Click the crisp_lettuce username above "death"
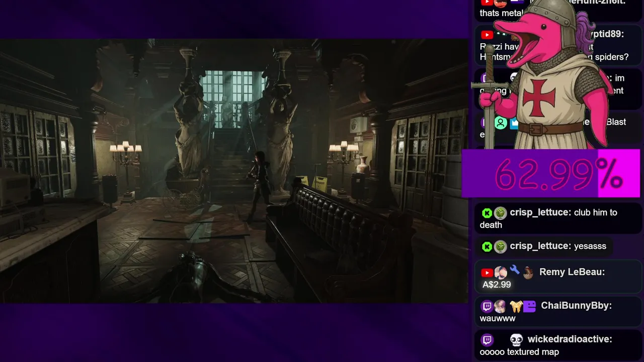The width and height of the screenshot is (644, 362). (x=541, y=213)
